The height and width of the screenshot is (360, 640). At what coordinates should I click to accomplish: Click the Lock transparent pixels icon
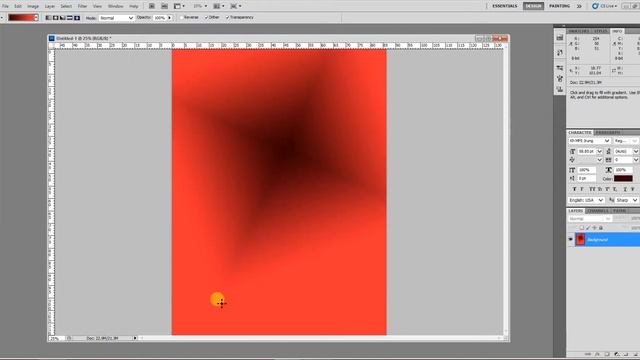click(582, 228)
